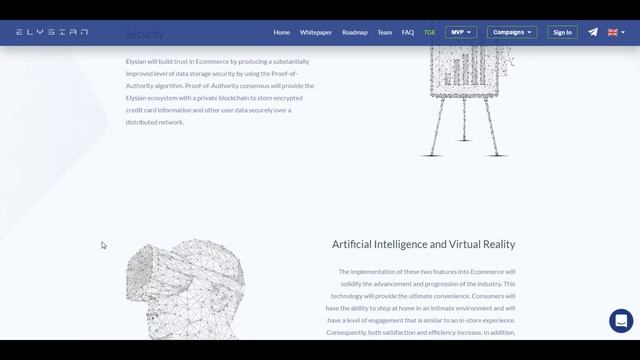Visit the FAQ nav link

pyautogui.click(x=407, y=32)
